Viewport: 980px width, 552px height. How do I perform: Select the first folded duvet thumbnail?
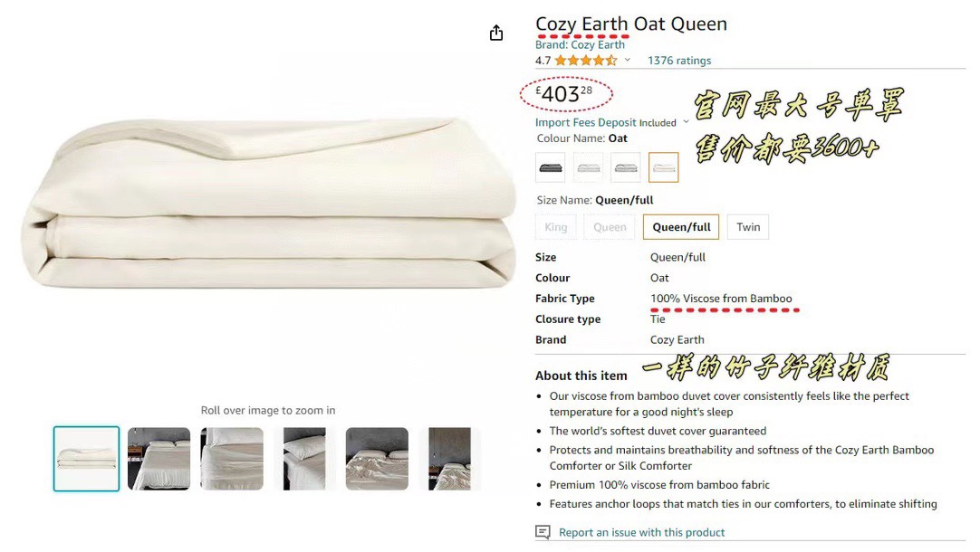coord(86,458)
